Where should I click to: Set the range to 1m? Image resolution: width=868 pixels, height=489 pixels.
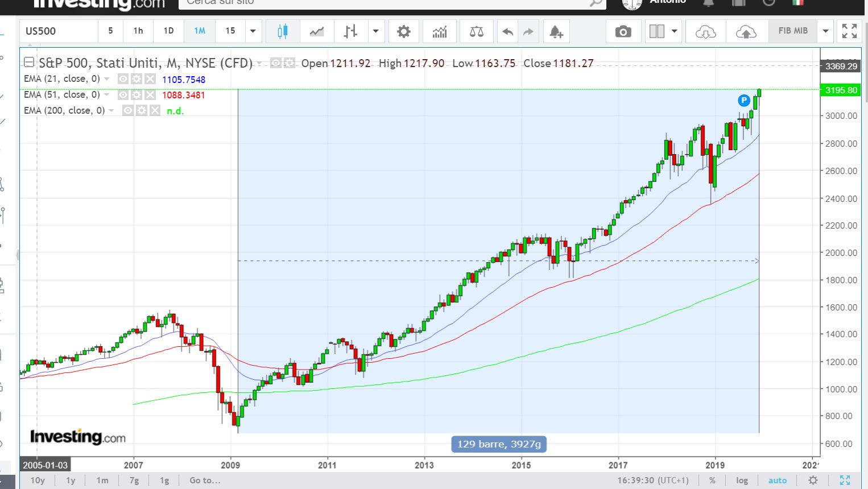[x=102, y=480]
